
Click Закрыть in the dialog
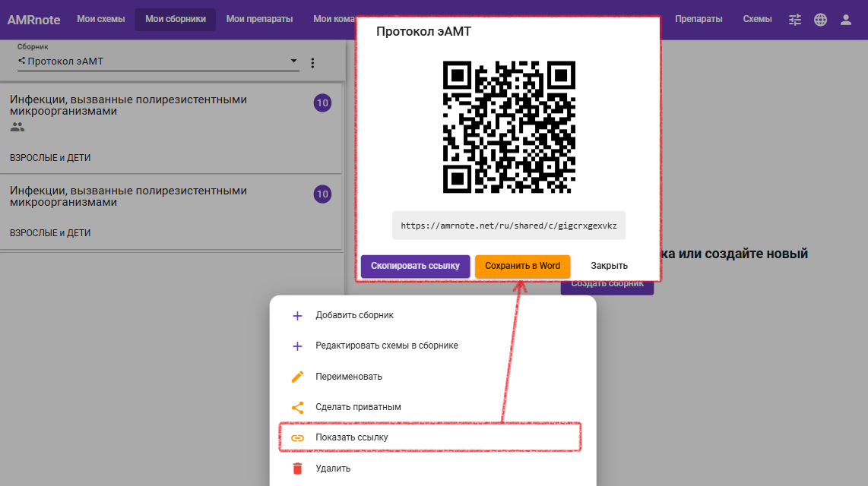[x=609, y=266]
